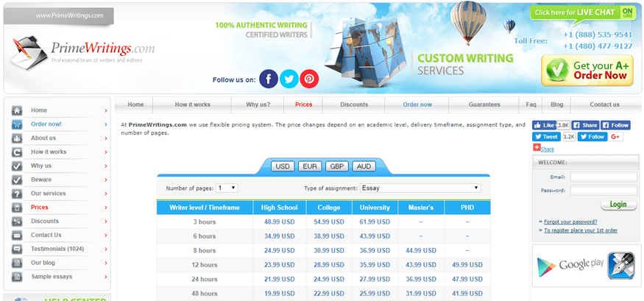Screen dimensions: 644x301
Task: Click the icon beside How it works
Action: 17,152
